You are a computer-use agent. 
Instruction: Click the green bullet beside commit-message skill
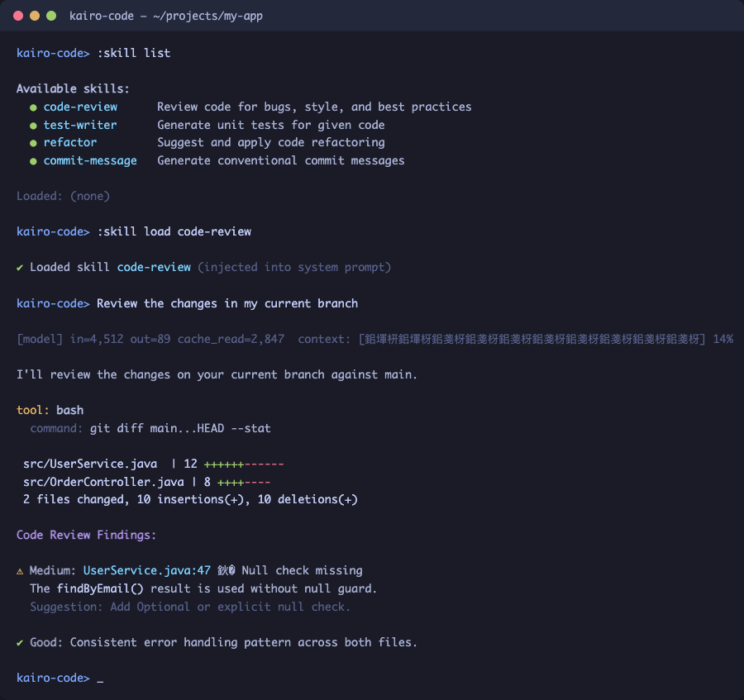pyautogui.click(x=33, y=161)
